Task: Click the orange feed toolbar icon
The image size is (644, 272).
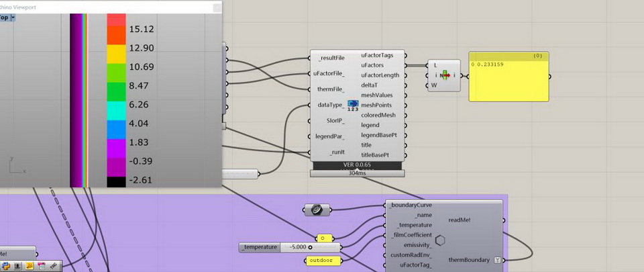Action: pyautogui.click(x=30, y=267)
